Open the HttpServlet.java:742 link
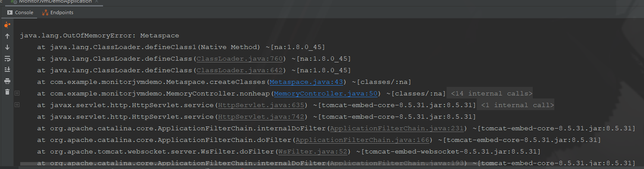Image resolution: width=644 pixels, height=169 pixels. click(261, 117)
